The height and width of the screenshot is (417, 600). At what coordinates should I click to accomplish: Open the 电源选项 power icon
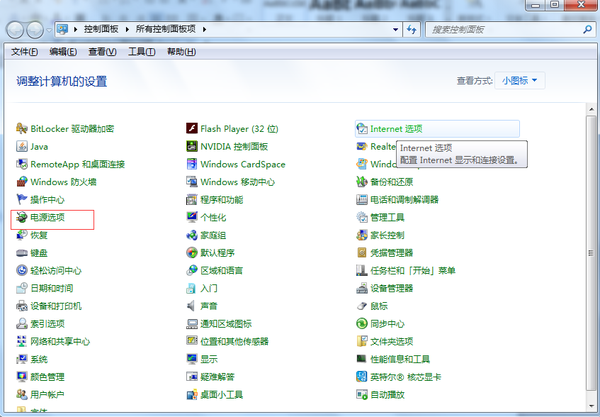point(22,217)
